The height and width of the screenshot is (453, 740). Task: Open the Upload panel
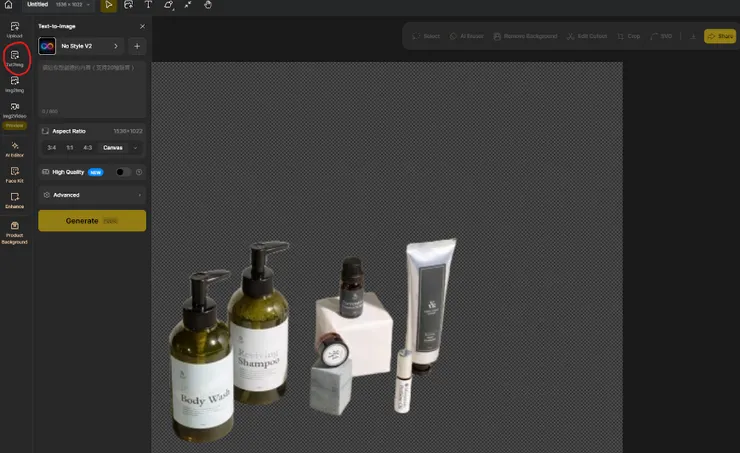(15, 30)
